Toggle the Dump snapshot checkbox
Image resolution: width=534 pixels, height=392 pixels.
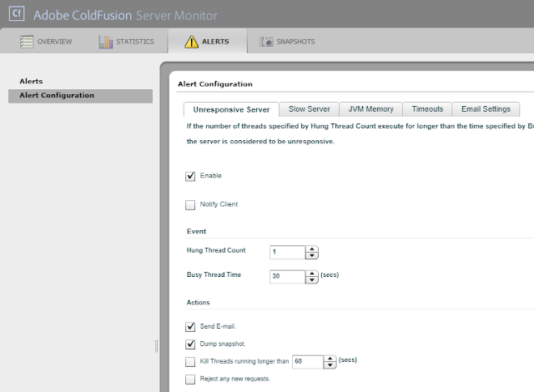point(190,344)
